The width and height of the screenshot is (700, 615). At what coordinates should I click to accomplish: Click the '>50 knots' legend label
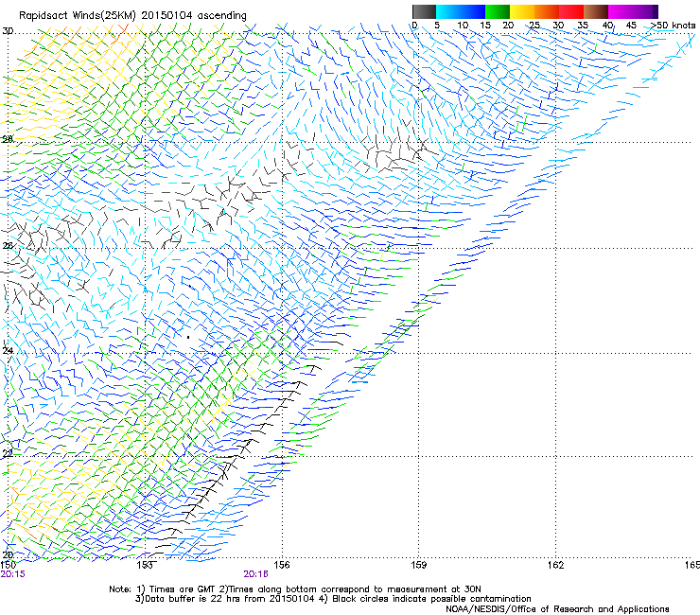click(673, 26)
